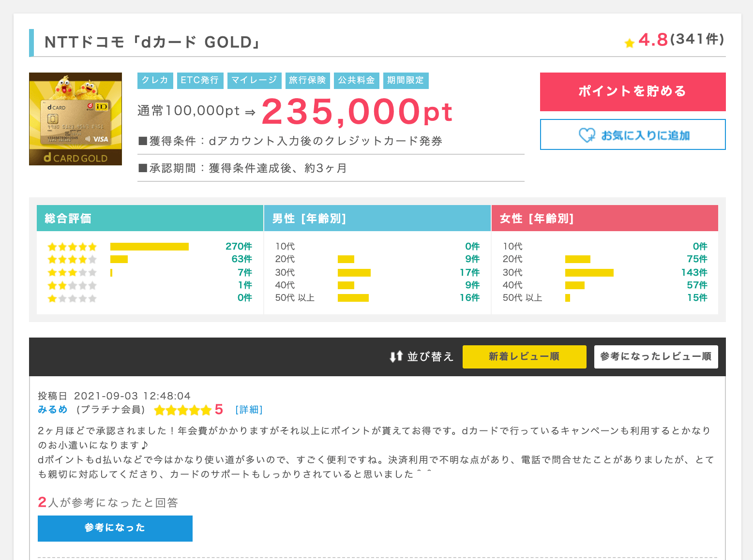Click the two-star rating row icons

pos(72,285)
